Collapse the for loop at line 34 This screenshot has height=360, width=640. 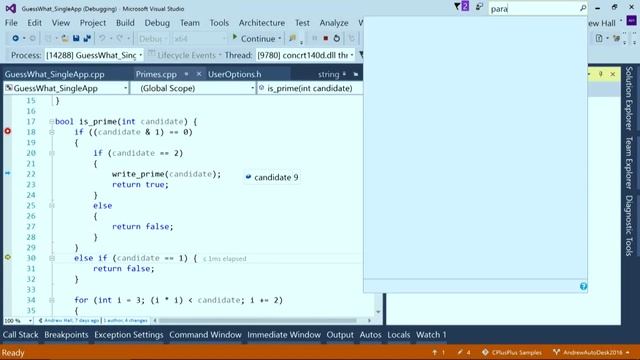pyautogui.click(x=51, y=300)
